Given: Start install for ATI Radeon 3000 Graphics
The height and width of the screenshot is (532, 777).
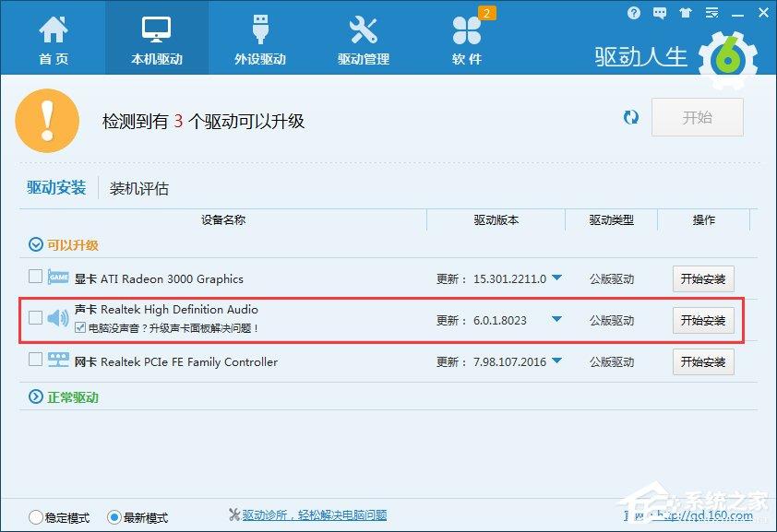Looking at the screenshot, I should pyautogui.click(x=703, y=279).
